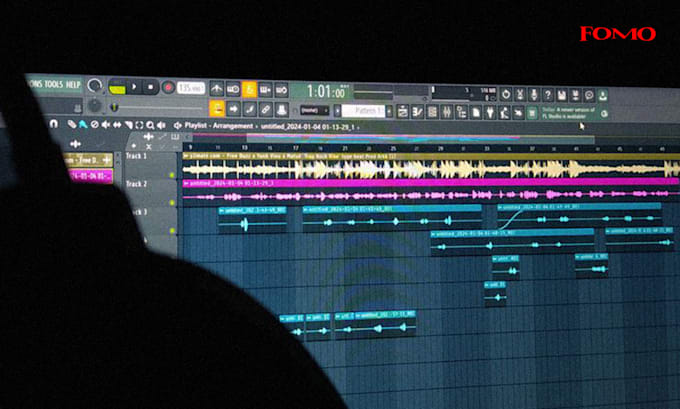
Task: Click arrow right of Pattern 1 selector
Action: click(389, 111)
